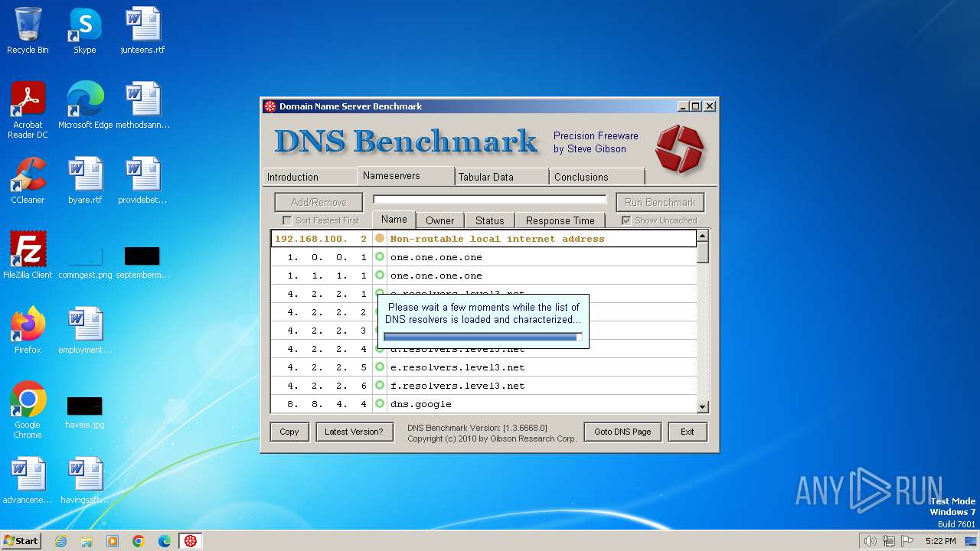This screenshot has height=551, width=980.
Task: Click nameserver list scroll up arrow
Action: point(703,236)
